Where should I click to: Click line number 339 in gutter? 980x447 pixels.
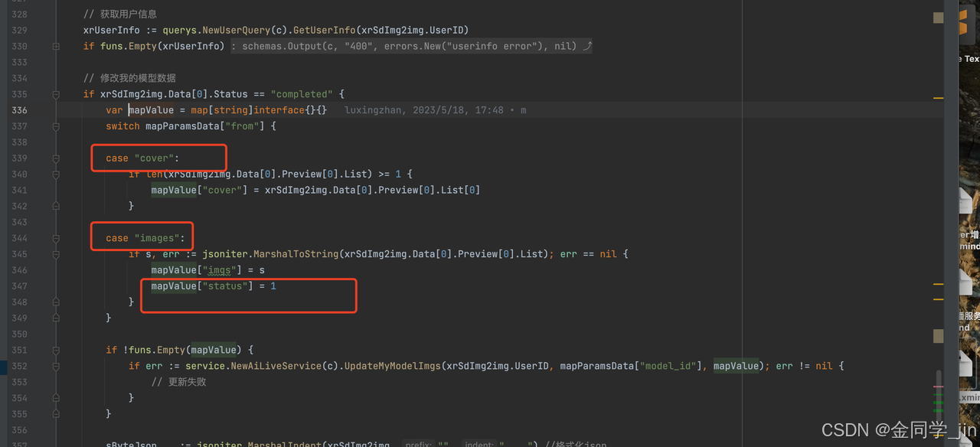coord(19,158)
